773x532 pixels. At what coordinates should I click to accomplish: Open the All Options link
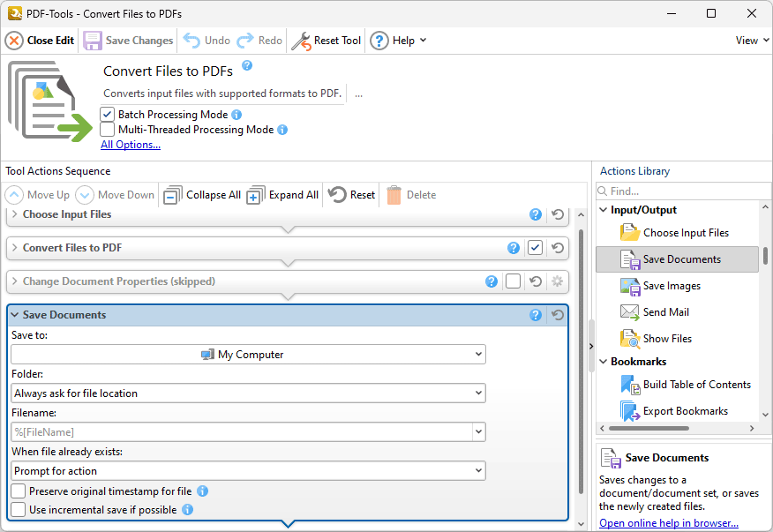pos(131,145)
